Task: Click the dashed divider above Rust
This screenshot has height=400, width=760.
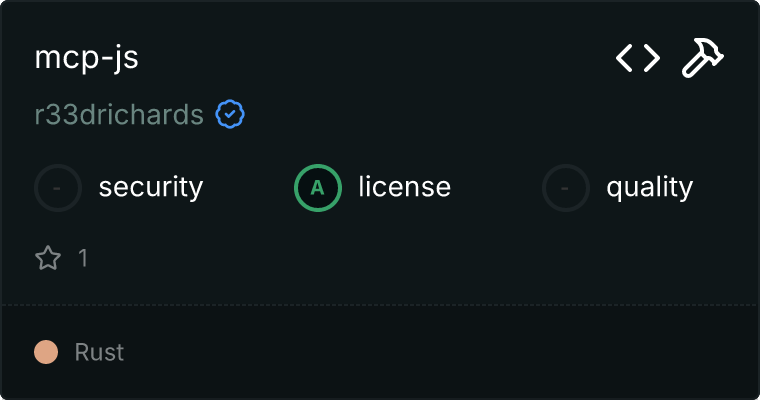Action: (x=380, y=304)
